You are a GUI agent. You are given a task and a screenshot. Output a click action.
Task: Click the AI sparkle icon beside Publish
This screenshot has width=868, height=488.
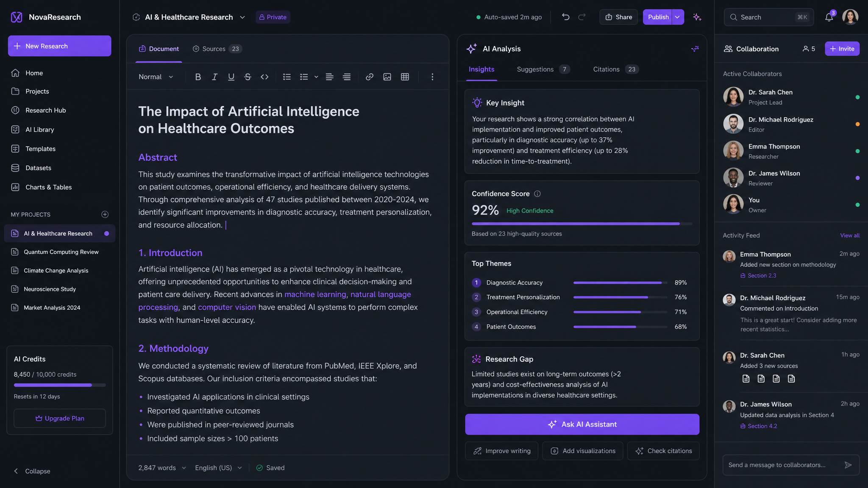[x=697, y=17]
